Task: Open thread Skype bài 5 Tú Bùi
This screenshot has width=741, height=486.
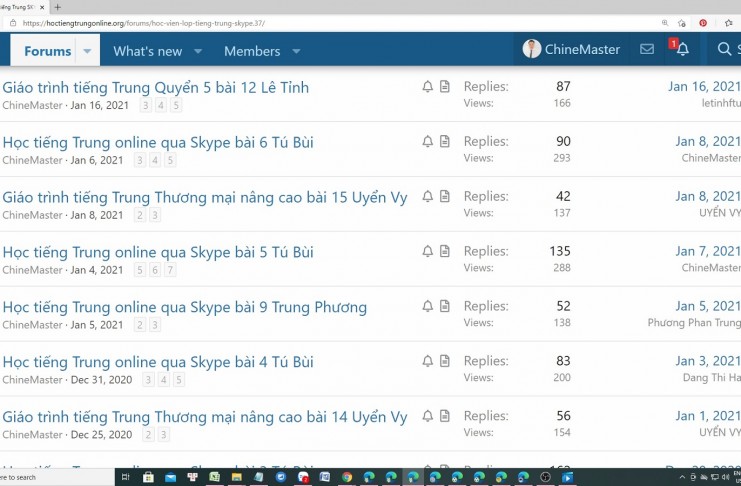Action: point(158,252)
